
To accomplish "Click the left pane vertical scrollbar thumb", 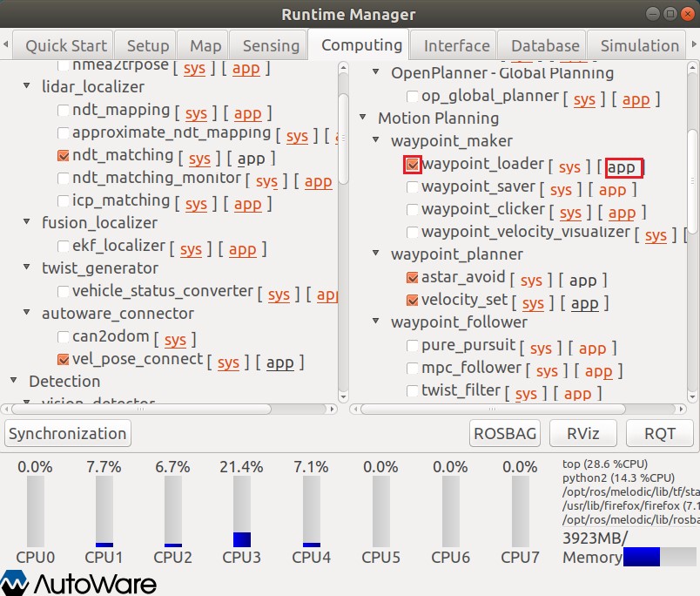I will pyautogui.click(x=343, y=139).
